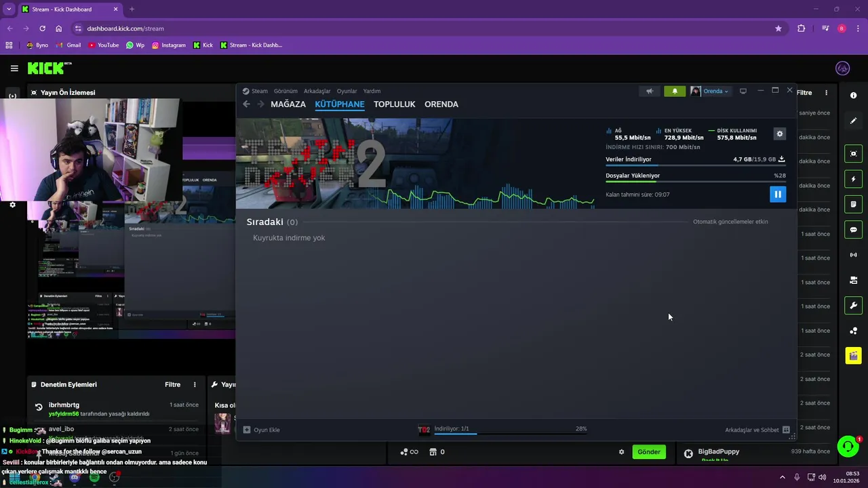Click the Veriler İndiriliyor download progress bar
Viewport: 868px width, 488px height.
pos(695,165)
